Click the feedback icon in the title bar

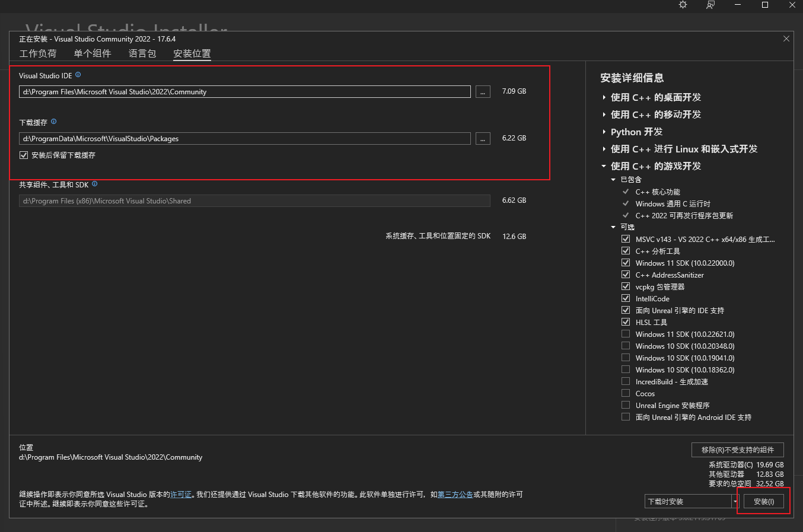[710, 5]
